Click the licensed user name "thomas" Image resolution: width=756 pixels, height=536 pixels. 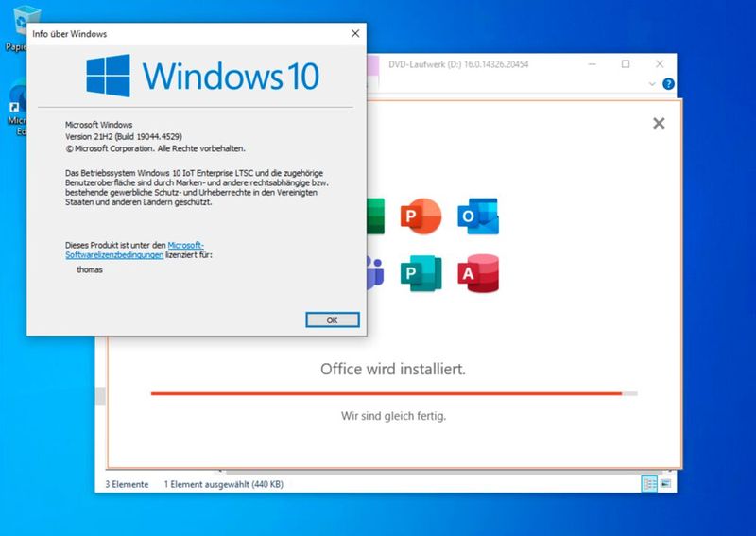(90, 269)
